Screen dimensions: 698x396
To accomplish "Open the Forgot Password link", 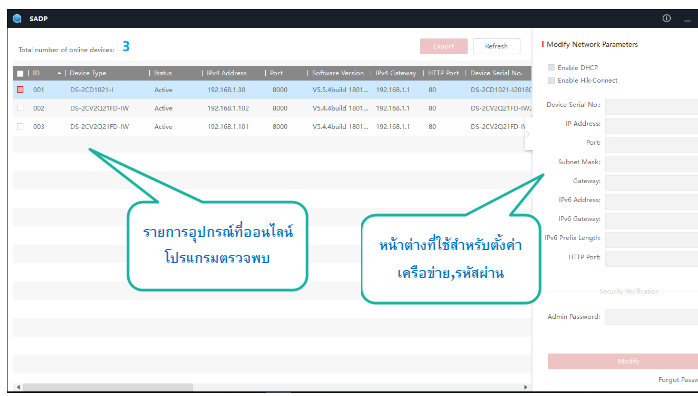I will coord(678,380).
